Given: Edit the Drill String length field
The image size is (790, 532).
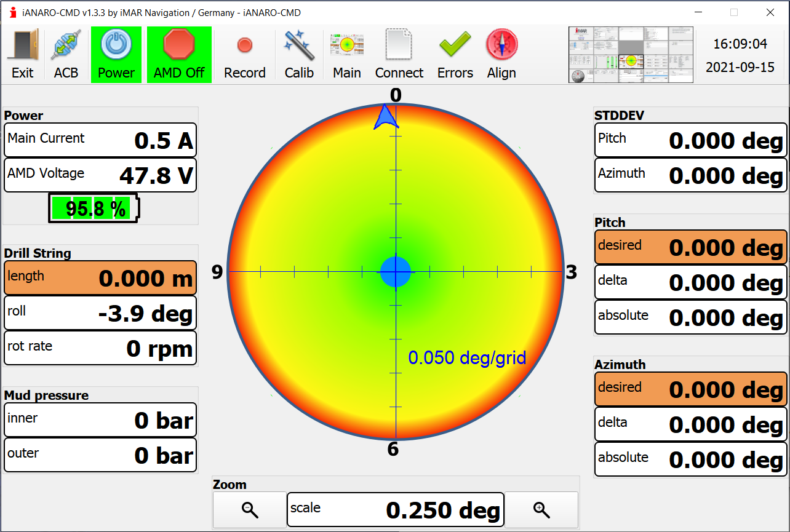Looking at the screenshot, I should [100, 278].
